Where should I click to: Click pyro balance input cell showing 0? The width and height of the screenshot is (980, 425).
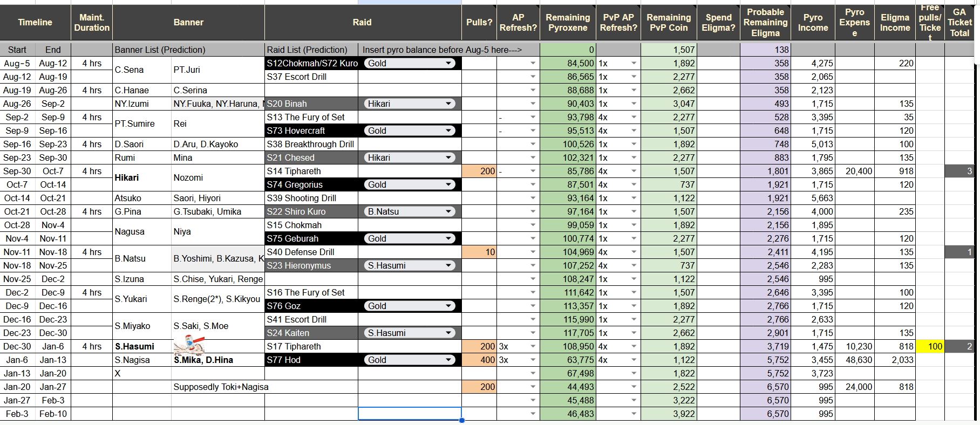pos(568,50)
